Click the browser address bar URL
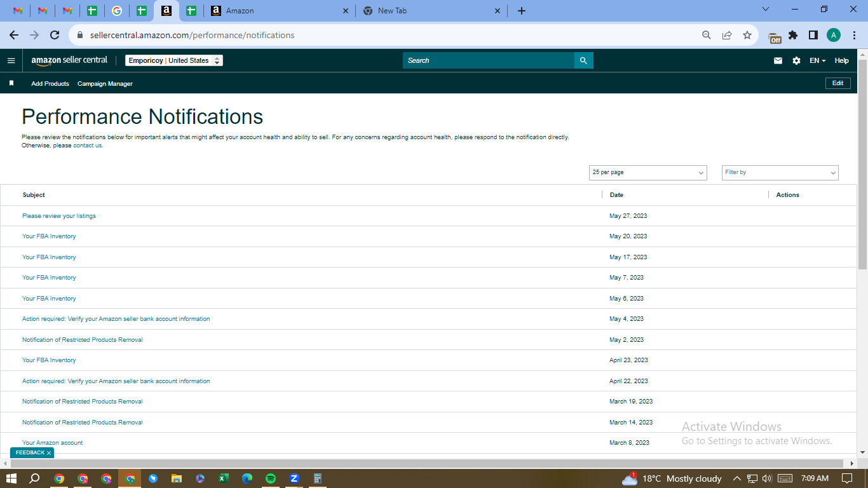868x488 pixels. point(192,36)
